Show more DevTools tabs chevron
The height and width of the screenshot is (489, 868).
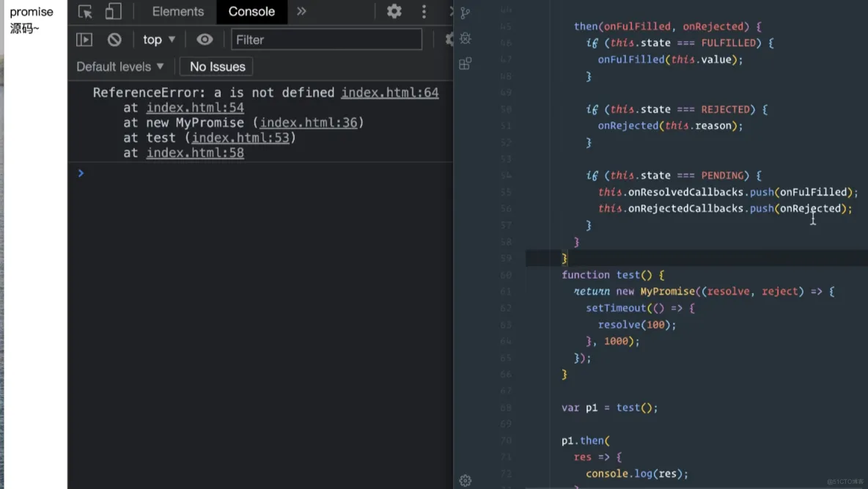(301, 11)
